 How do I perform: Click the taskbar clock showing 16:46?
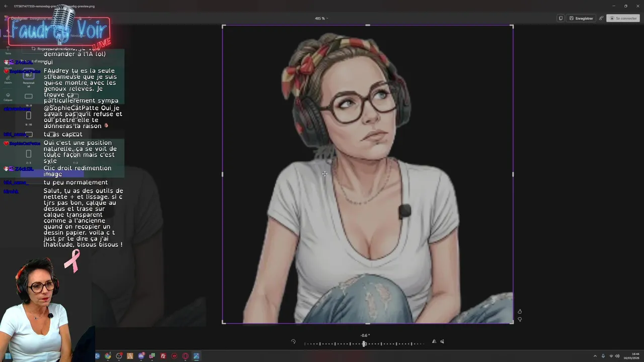632,356
